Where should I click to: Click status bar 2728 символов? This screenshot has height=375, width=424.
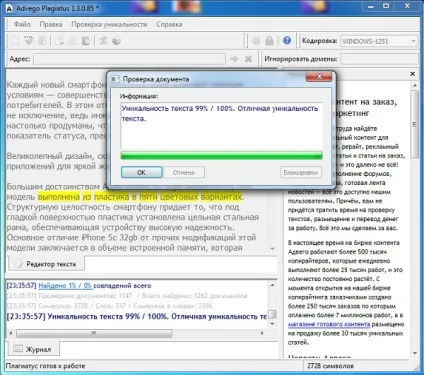pos(330,366)
